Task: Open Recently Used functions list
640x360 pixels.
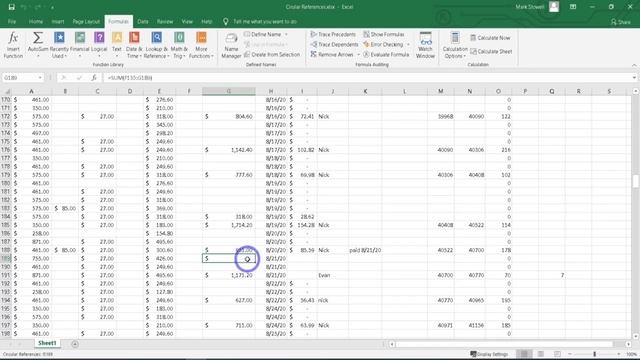Action: click(59, 45)
